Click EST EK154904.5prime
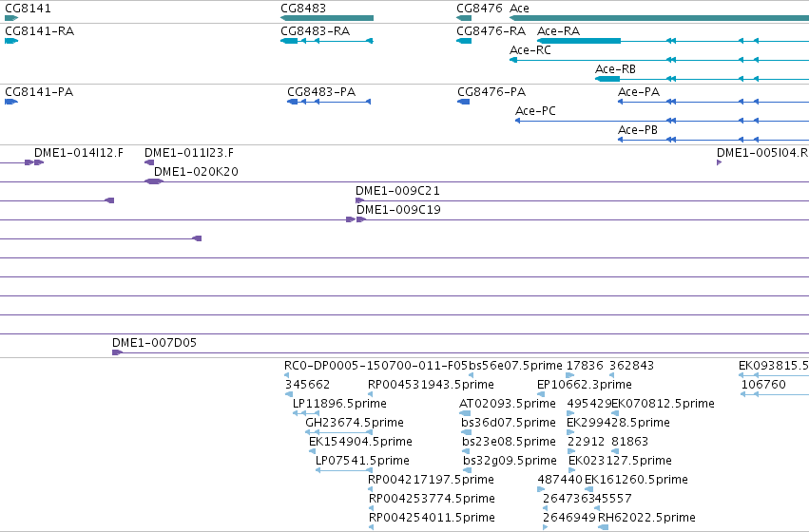809x532 pixels. [360, 442]
